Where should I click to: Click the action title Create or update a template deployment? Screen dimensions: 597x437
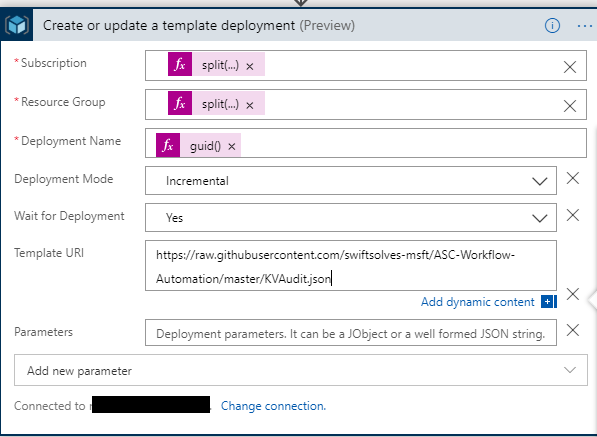pos(169,26)
